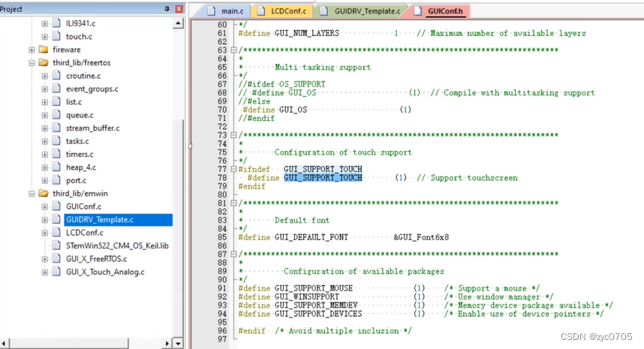Expand the tasks.c node
The width and height of the screenshot is (644, 349).
click(x=44, y=141)
